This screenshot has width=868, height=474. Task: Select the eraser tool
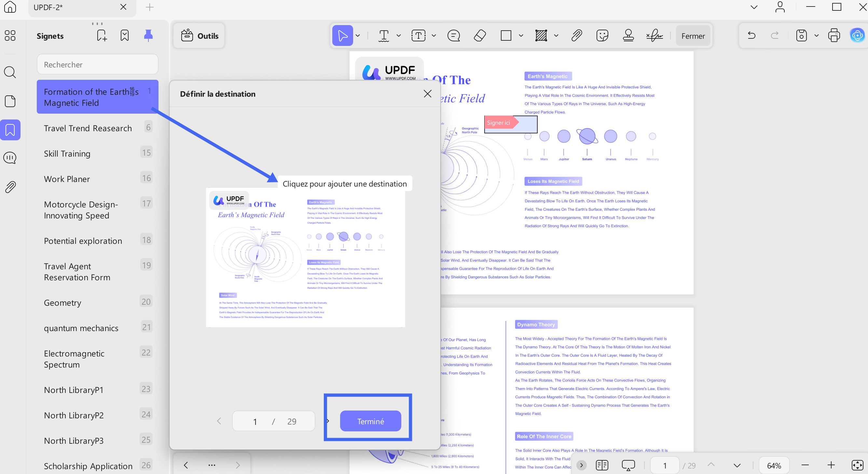click(x=480, y=35)
